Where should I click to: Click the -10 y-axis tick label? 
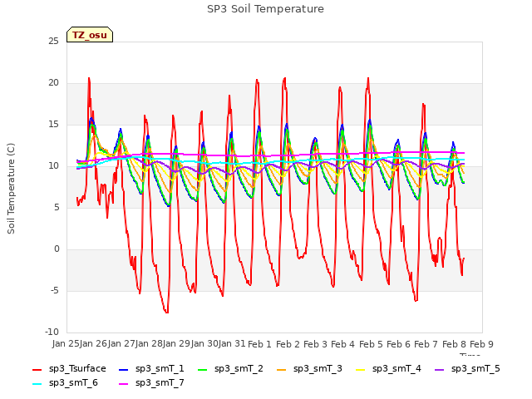[52, 332]
